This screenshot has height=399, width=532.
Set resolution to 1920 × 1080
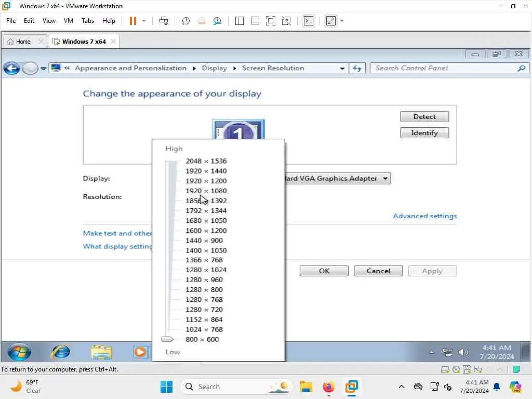click(206, 191)
